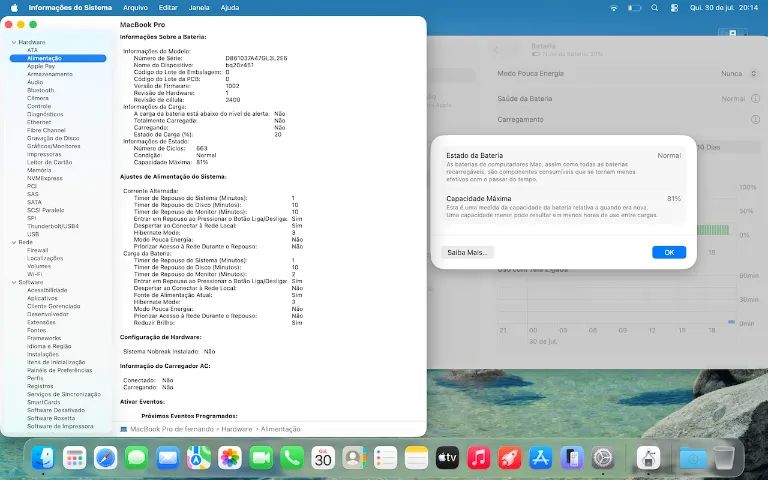Click OK in the battery health dialog
The height and width of the screenshot is (480, 768).
pos(669,252)
